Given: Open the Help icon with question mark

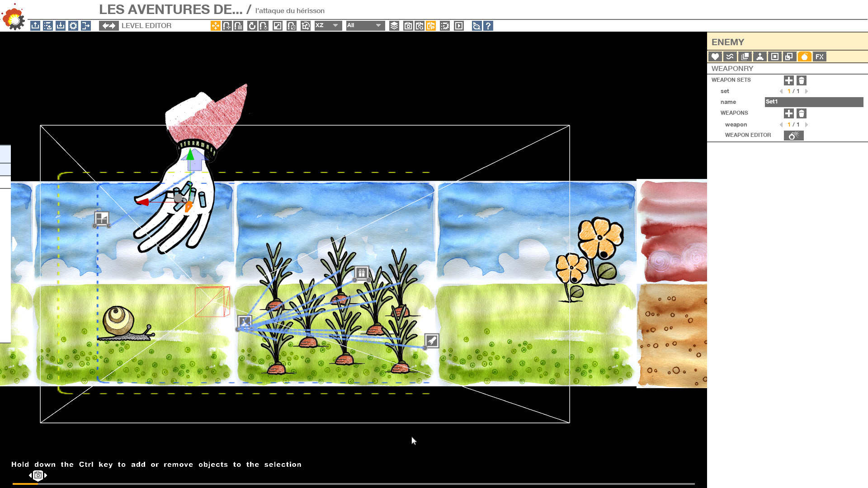Looking at the screenshot, I should tap(489, 26).
